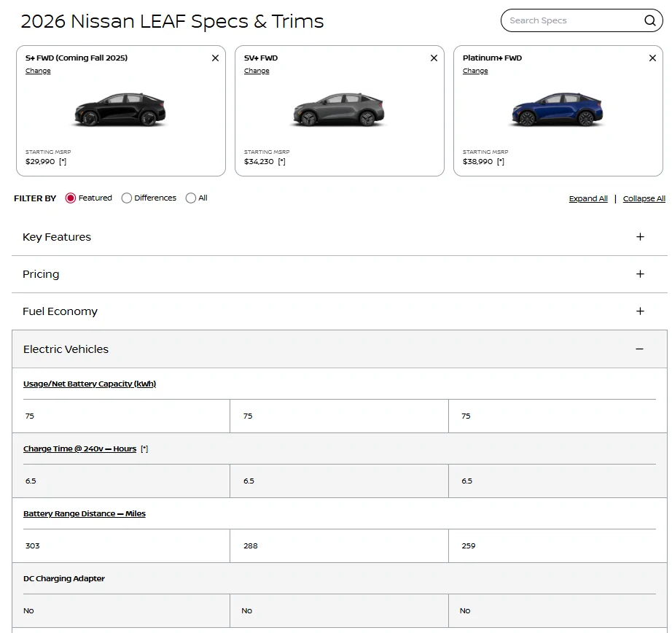
Task: Click the search magnifier icon
Action: point(649,20)
